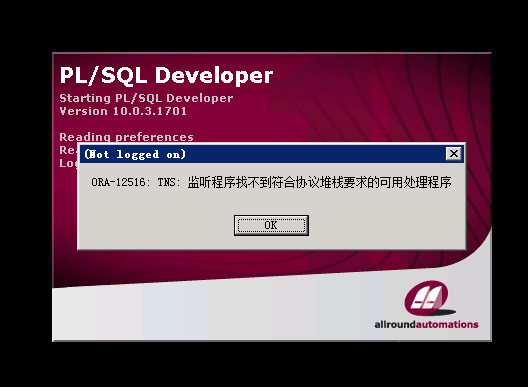This screenshot has width=528, height=387.
Task: Click the Version 10.0.3.1701 text
Action: click(x=123, y=111)
